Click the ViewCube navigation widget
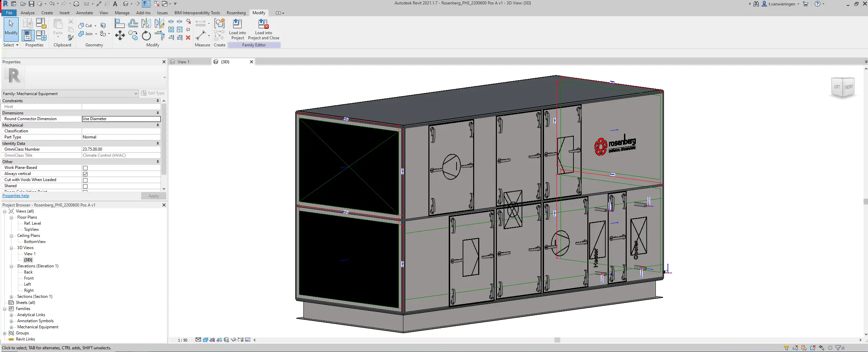 click(843, 87)
